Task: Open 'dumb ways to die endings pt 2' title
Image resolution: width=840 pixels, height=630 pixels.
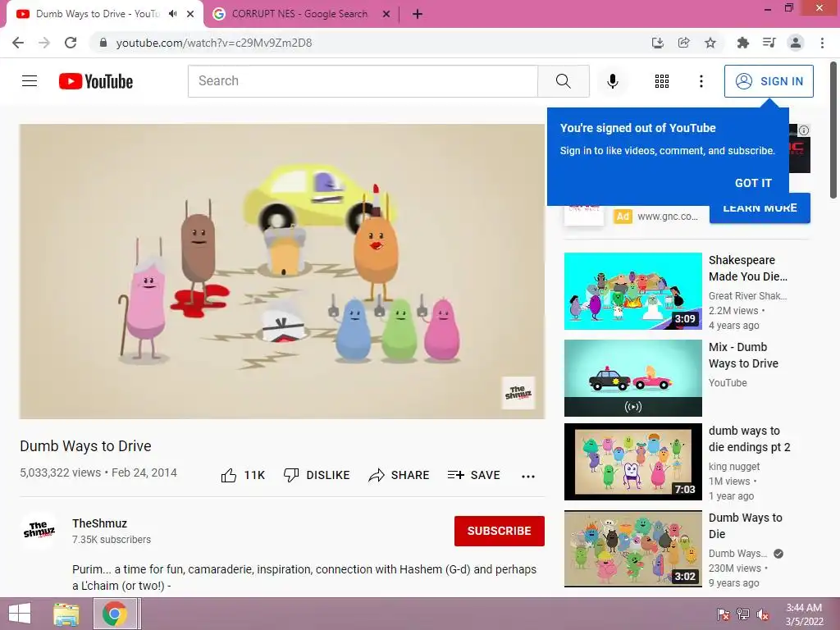Action: 750,439
